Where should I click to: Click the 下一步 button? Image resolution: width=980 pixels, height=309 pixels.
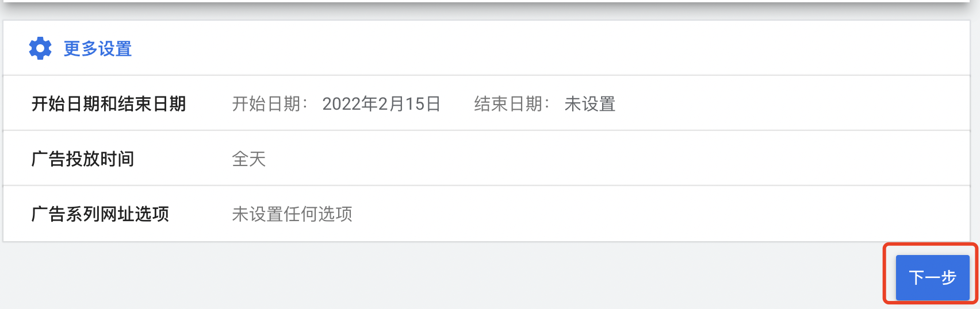click(x=932, y=277)
